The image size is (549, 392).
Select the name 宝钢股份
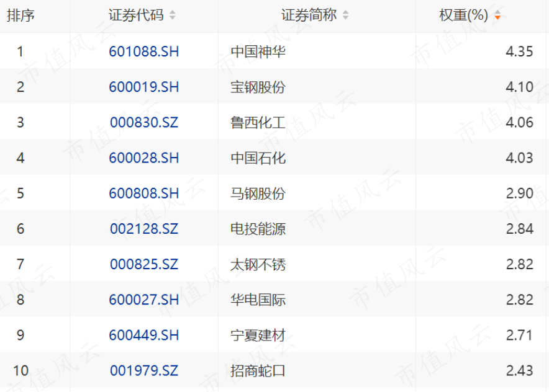[258, 87]
